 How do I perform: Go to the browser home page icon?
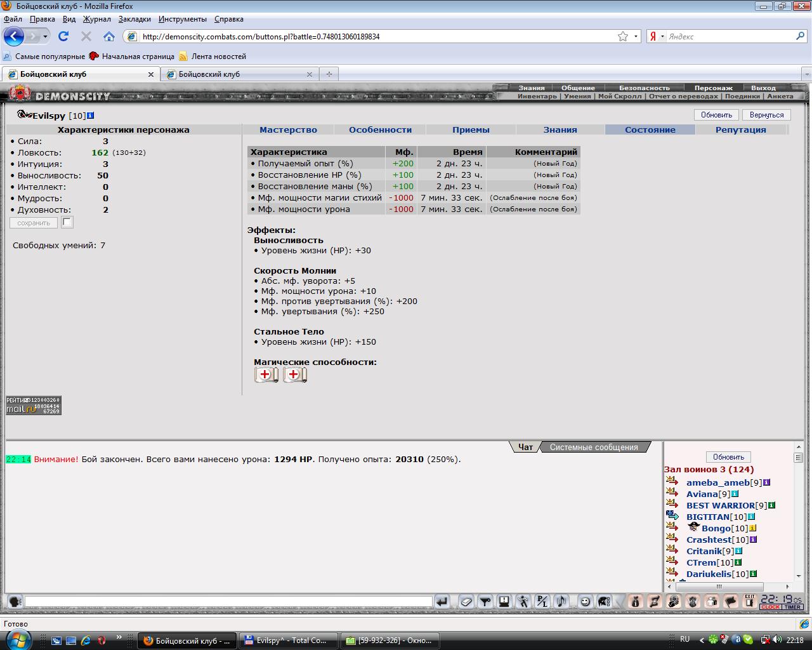click(x=109, y=36)
